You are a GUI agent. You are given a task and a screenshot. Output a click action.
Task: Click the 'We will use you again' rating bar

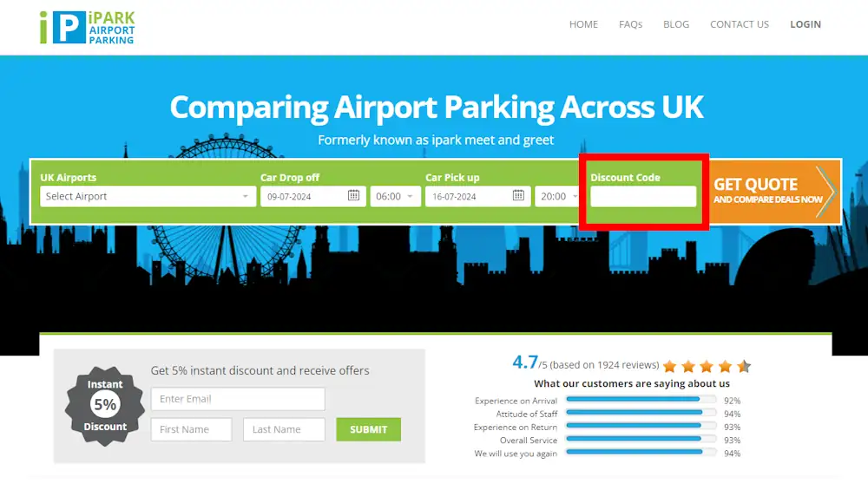pyautogui.click(x=641, y=452)
